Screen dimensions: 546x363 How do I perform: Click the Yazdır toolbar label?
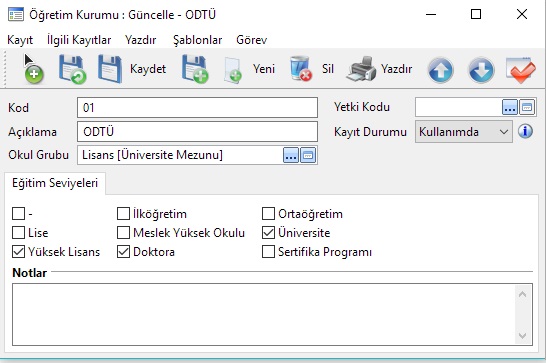click(396, 69)
